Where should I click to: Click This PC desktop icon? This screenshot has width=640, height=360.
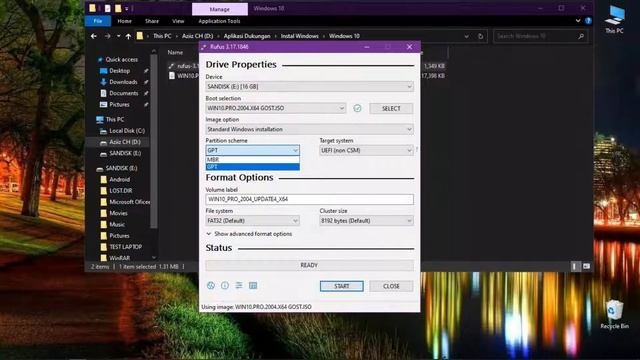pos(614,20)
